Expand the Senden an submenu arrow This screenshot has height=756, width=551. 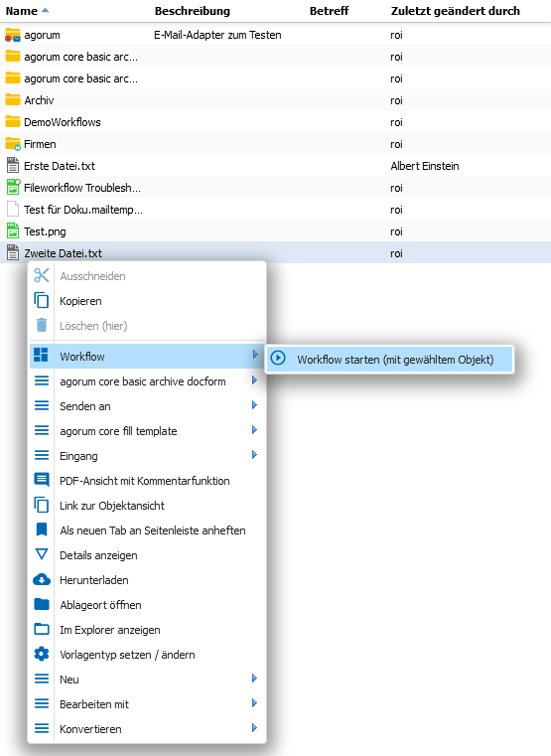point(255,405)
